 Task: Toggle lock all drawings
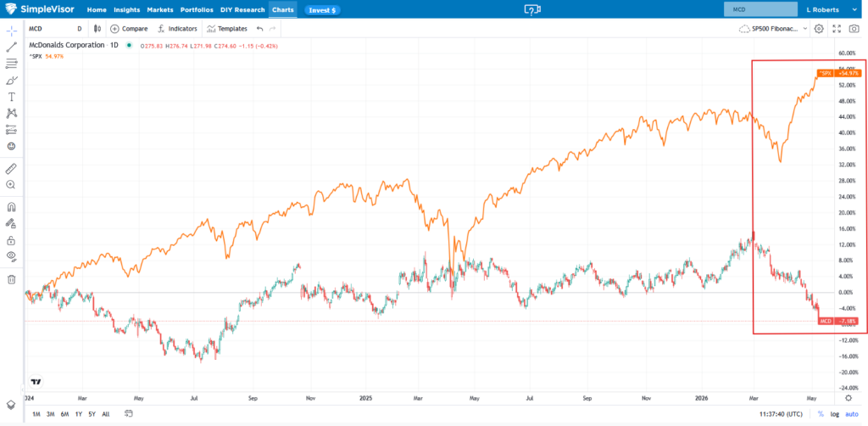(11, 240)
